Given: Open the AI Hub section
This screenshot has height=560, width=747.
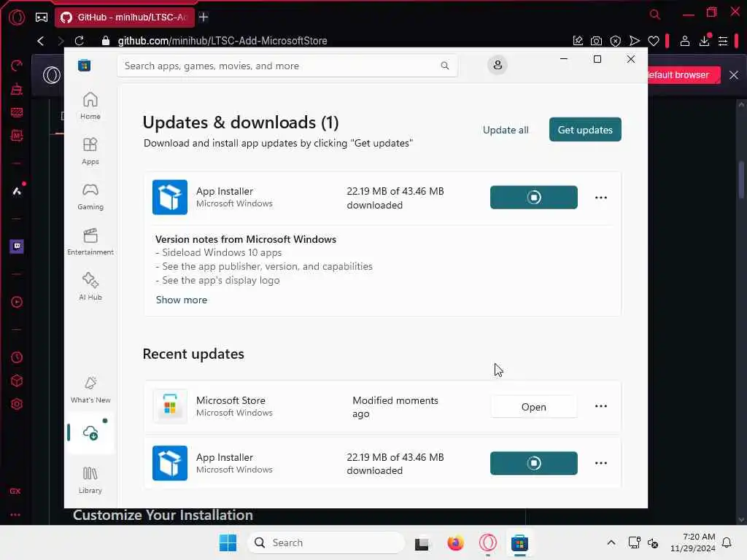Looking at the screenshot, I should pos(90,287).
